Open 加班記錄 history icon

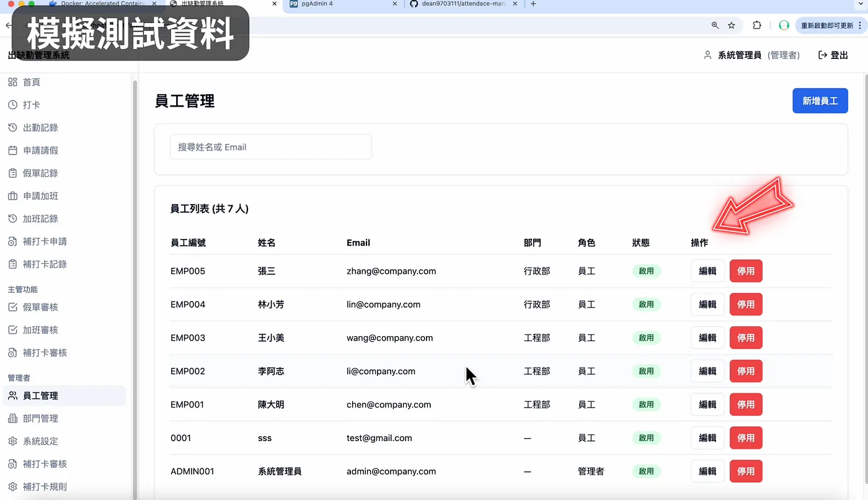click(x=12, y=218)
